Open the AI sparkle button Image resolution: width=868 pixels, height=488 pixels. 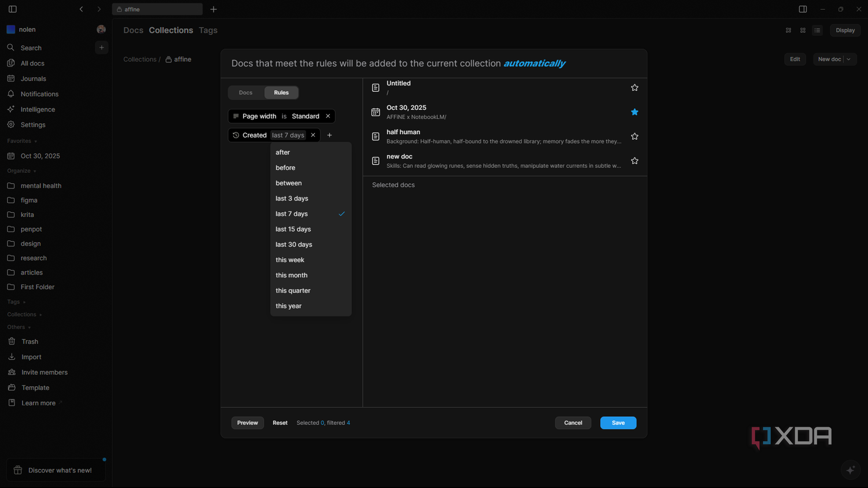coord(850,470)
